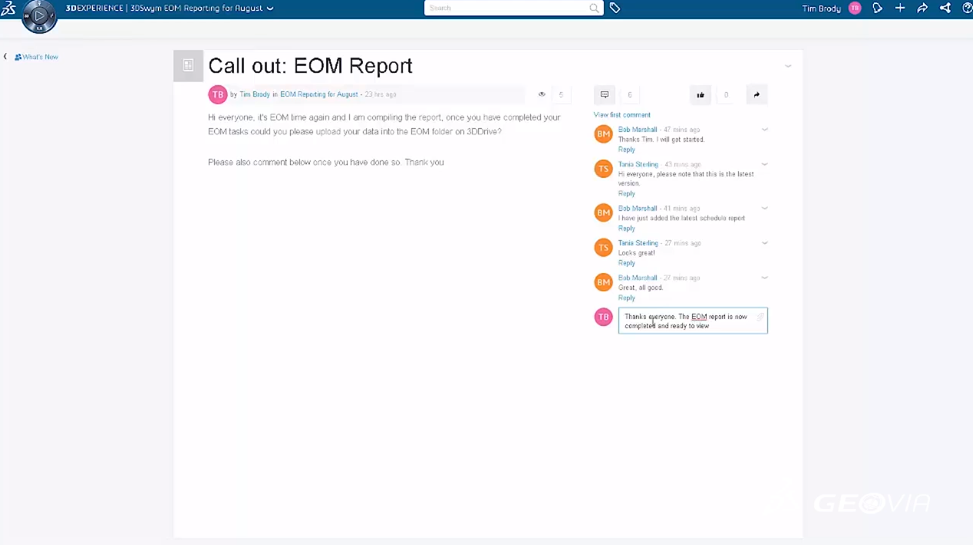Viewport: 973px width, 545px height.
Task: Open the 3DEXPERIENCE compass
Action: point(39,16)
